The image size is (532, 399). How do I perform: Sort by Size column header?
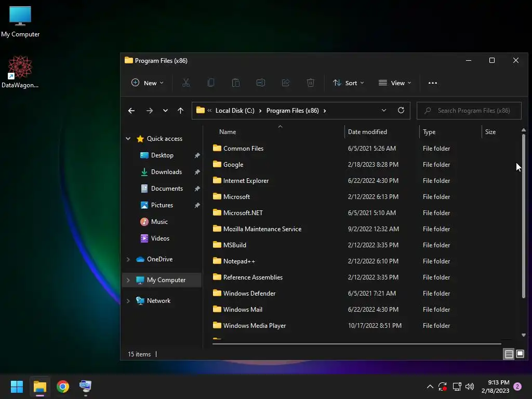pos(500,131)
